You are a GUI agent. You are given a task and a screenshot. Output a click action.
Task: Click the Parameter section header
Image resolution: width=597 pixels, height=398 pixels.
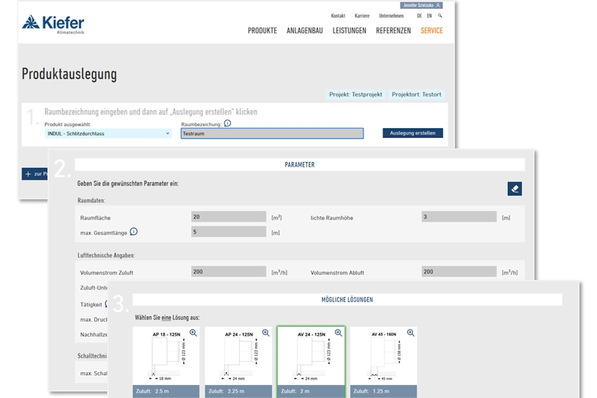coord(300,165)
